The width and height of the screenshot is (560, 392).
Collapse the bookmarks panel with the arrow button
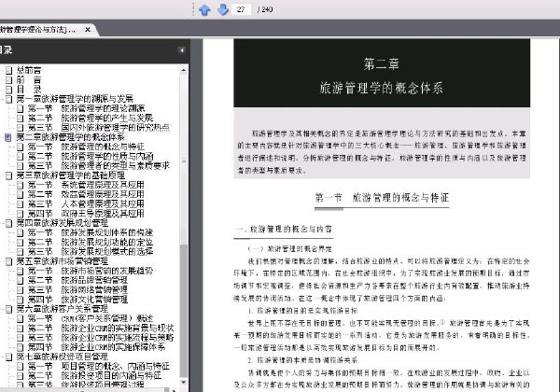[x=181, y=50]
